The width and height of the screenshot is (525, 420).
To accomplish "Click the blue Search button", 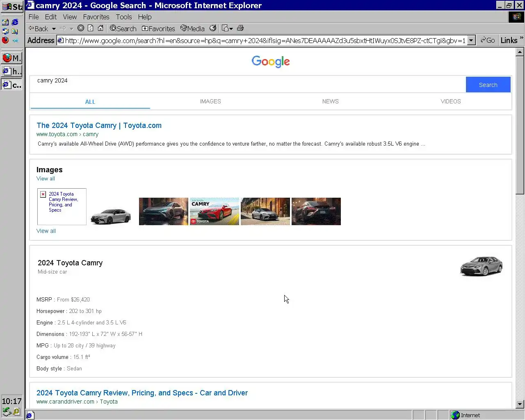I will point(488,84).
